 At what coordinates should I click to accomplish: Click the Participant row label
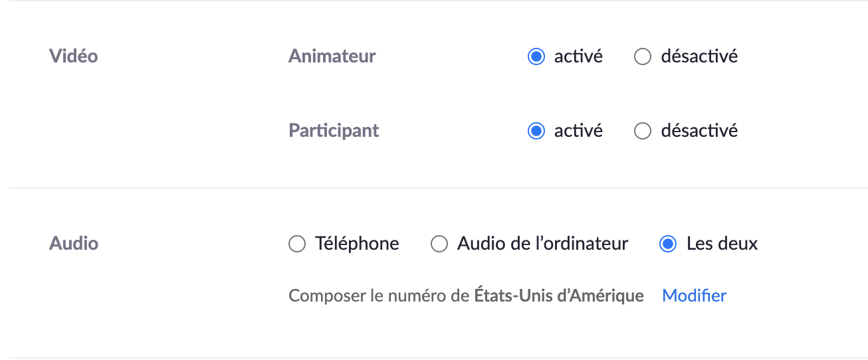(x=334, y=131)
